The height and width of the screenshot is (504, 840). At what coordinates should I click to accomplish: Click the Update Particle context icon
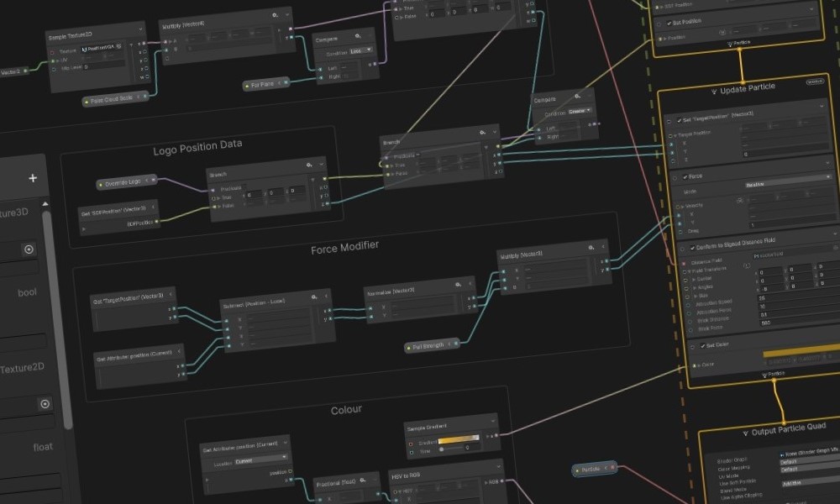(713, 92)
